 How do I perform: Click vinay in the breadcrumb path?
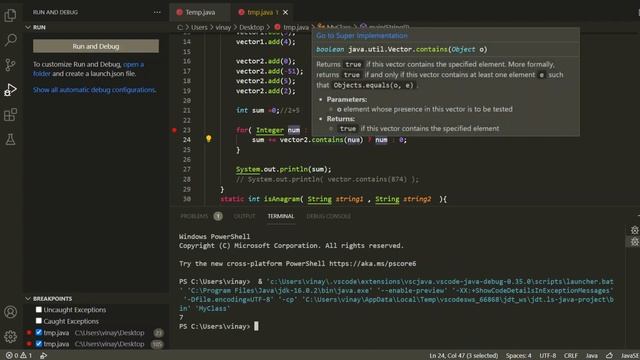click(223, 27)
